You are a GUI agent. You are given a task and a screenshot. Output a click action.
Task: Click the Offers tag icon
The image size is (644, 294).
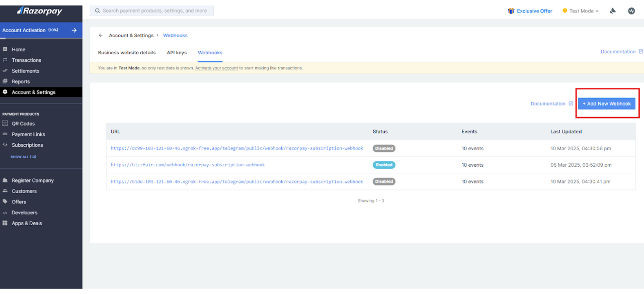point(5,202)
